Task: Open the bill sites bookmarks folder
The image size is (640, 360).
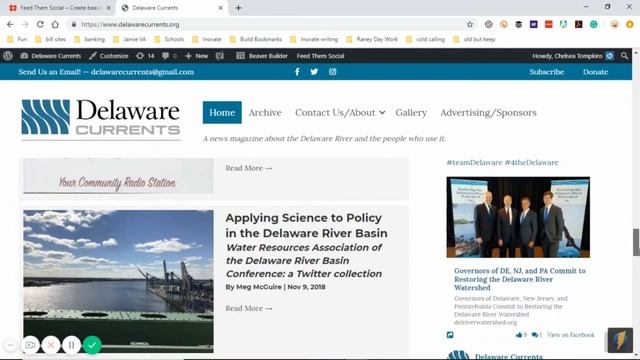Action: pos(51,40)
